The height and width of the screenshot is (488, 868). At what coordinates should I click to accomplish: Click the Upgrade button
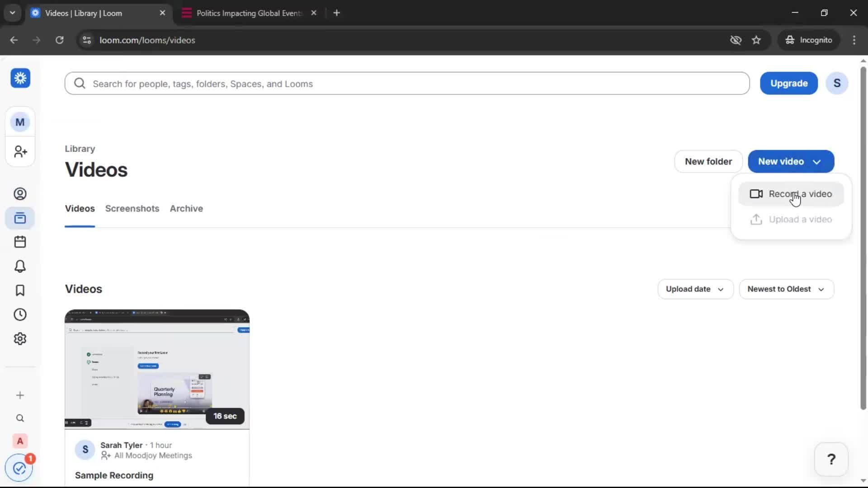click(789, 83)
